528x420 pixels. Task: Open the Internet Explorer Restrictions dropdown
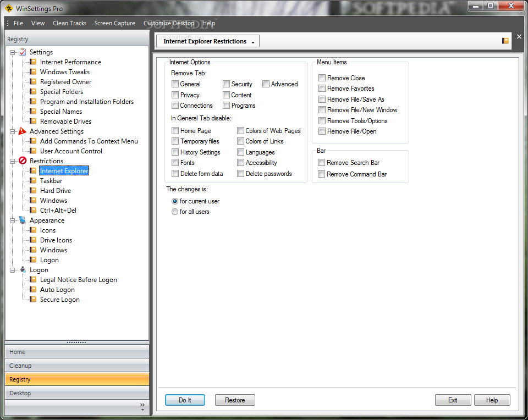[x=208, y=41]
